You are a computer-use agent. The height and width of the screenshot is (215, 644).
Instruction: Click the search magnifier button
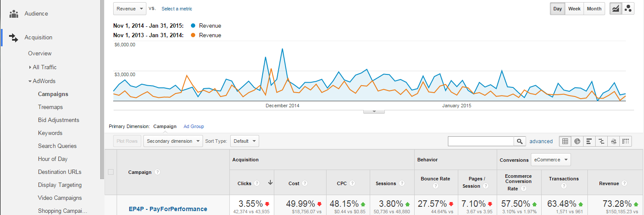tap(520, 141)
